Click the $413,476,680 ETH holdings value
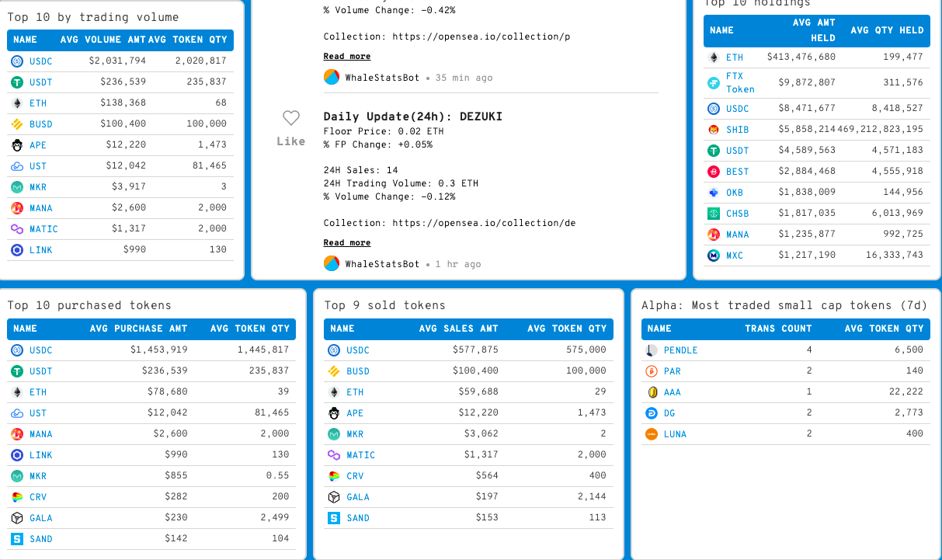The height and width of the screenshot is (560, 942). coord(801,57)
